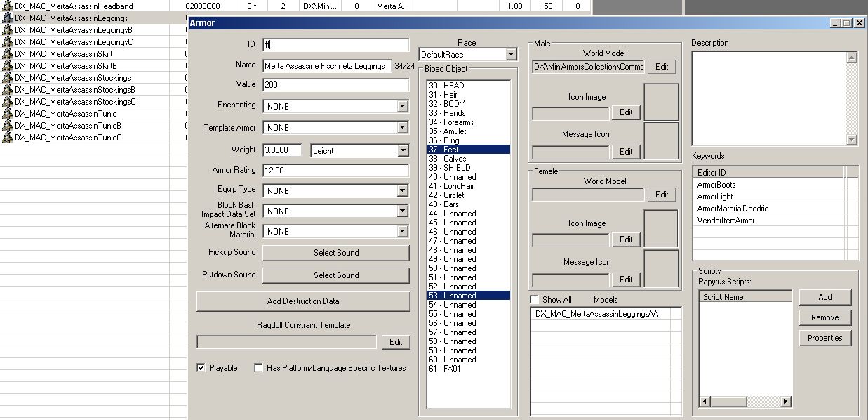Toggle the Playable checkbox
The width and height of the screenshot is (868, 420).
pyautogui.click(x=201, y=368)
